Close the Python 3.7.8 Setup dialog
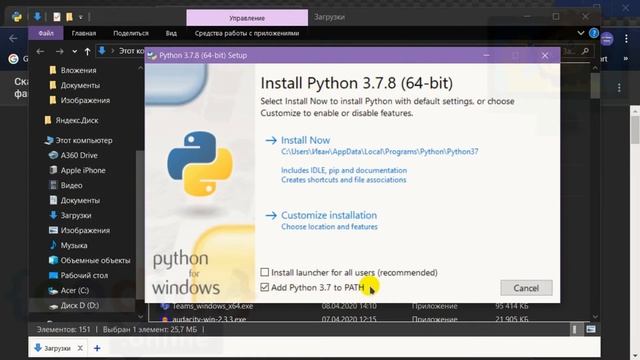This screenshot has height=360, width=640. (x=545, y=55)
